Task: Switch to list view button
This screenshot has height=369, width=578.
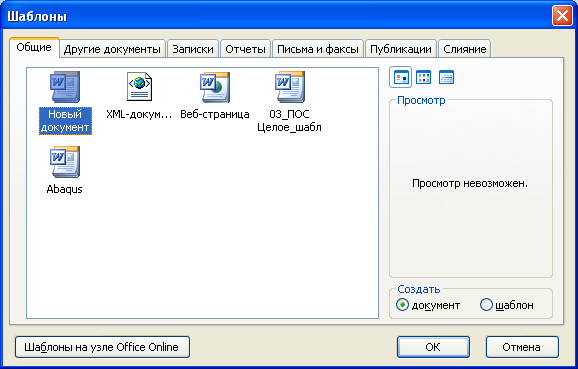Action: [x=424, y=77]
